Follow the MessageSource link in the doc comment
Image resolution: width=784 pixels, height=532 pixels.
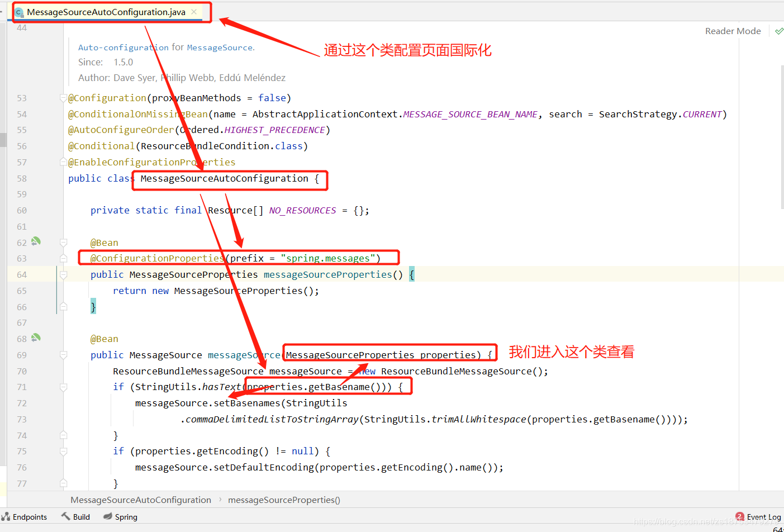220,47
